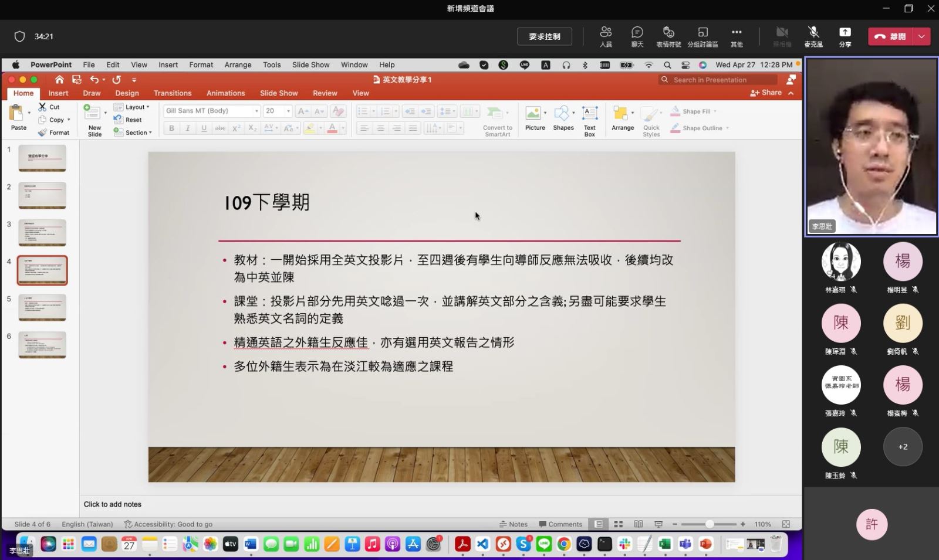Image resolution: width=939 pixels, height=560 pixels.
Task: Toggle the Notes pane in status bar
Action: click(514, 524)
